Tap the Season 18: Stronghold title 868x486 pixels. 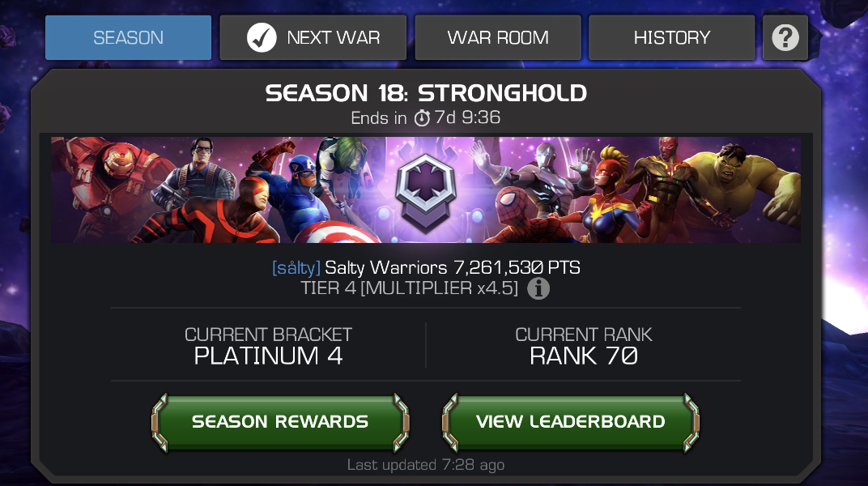426,93
